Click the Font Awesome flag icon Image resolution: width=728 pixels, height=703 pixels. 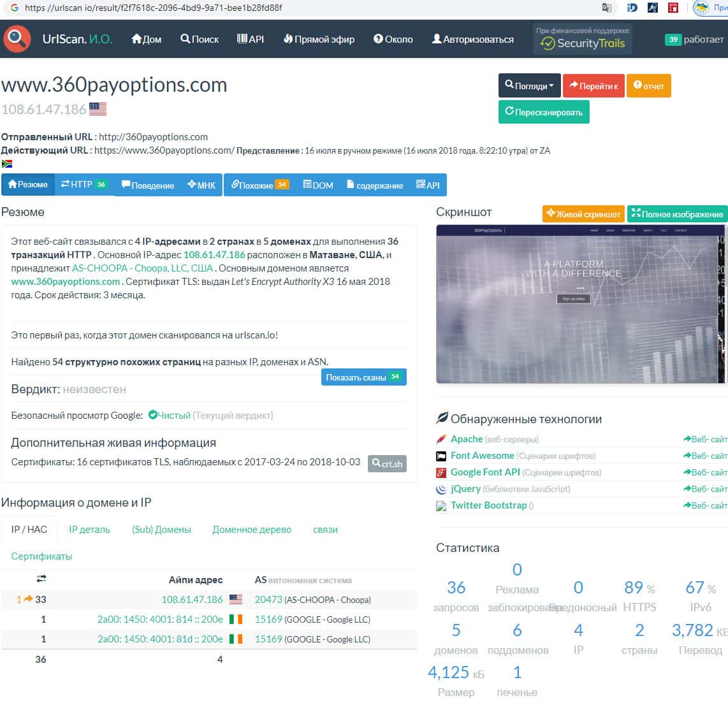(441, 456)
